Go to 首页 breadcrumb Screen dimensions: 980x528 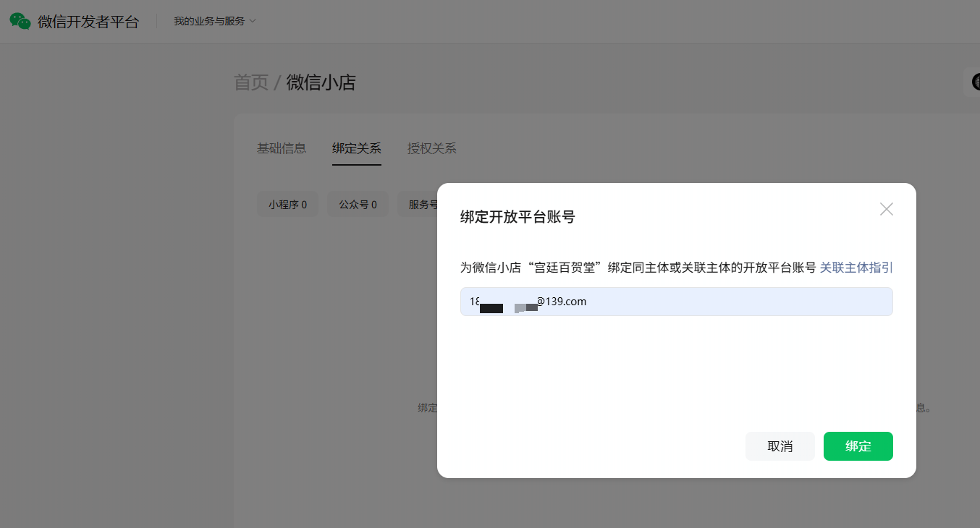(251, 82)
